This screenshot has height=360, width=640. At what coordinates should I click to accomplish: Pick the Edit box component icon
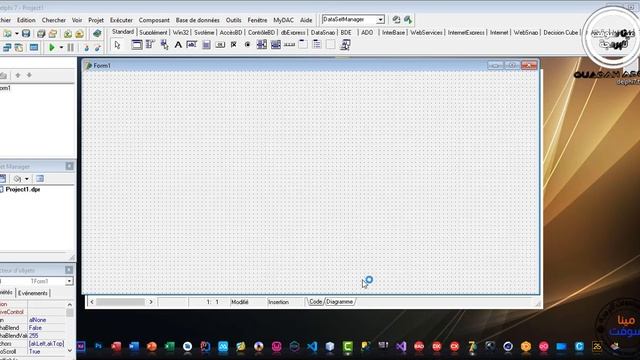(x=192, y=45)
